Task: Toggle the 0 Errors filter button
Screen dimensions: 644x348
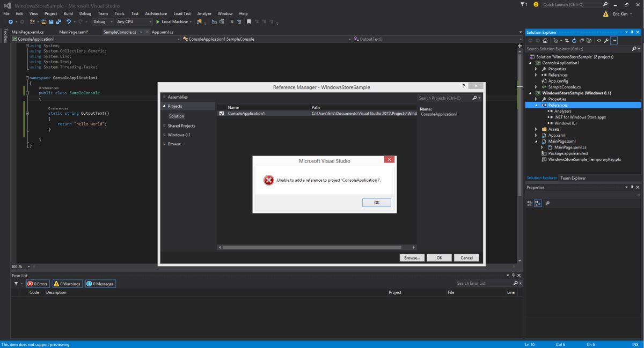Action: coord(38,284)
